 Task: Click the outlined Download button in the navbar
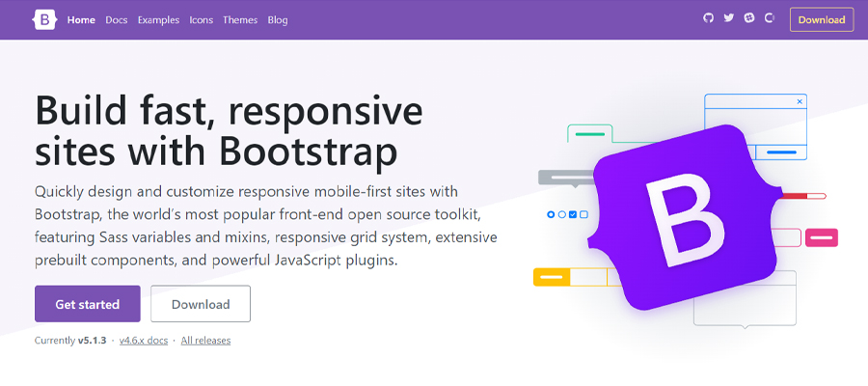pyautogui.click(x=821, y=19)
